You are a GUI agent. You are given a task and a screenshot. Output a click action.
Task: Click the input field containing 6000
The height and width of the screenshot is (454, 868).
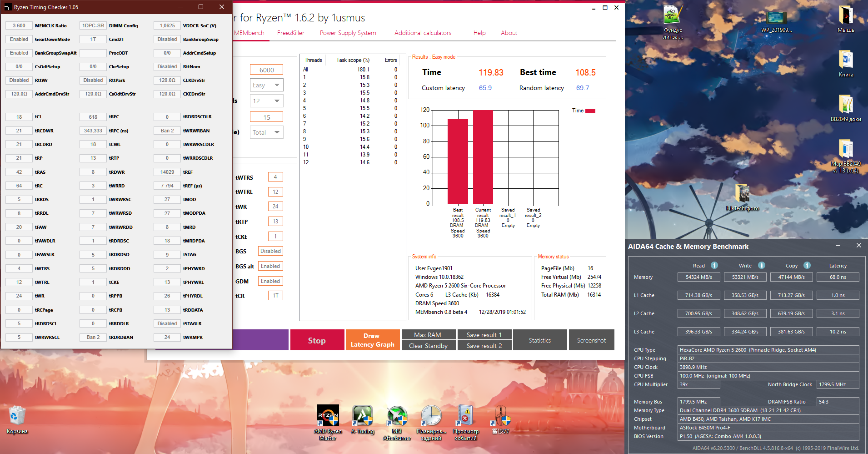coord(267,70)
